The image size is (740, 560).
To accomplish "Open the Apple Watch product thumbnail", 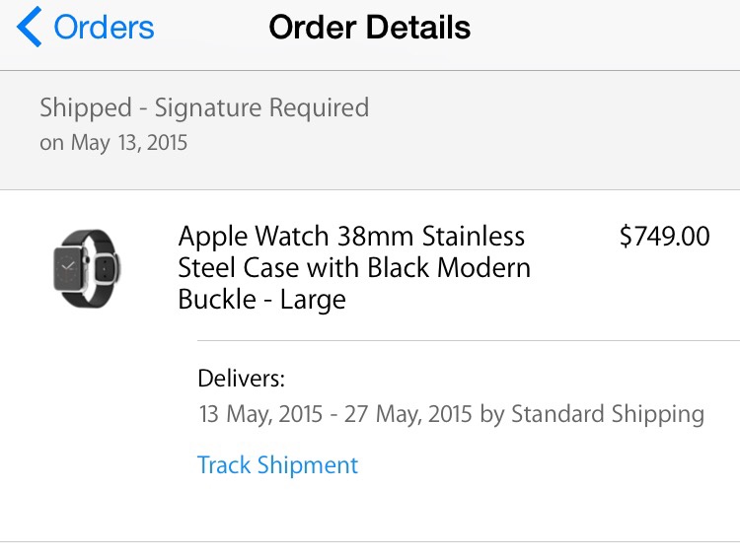I will (87, 267).
